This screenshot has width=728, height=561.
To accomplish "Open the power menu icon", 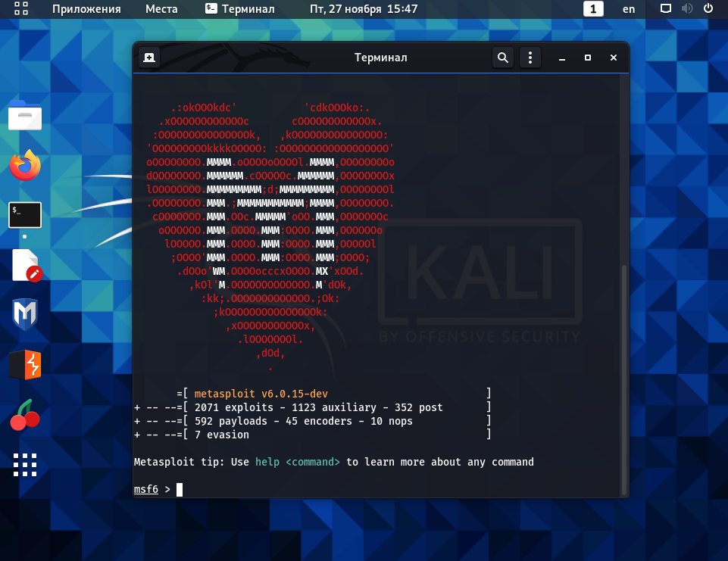I will [708, 8].
